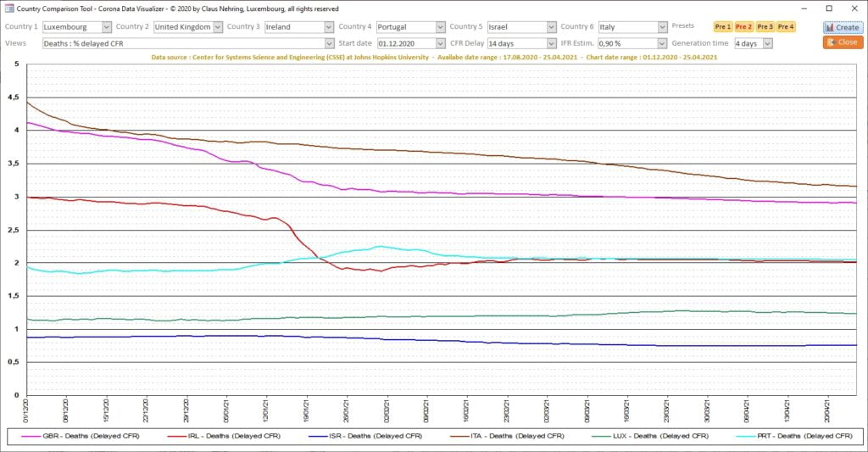868x452 pixels.
Task: Select the Pre 3 preset
Action: tap(765, 27)
